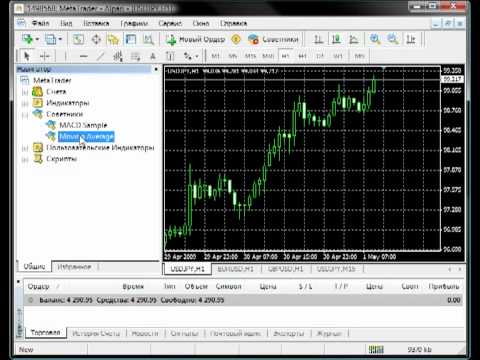
Task: Expand the Скрипты node in Navigator
Action: 25,159
